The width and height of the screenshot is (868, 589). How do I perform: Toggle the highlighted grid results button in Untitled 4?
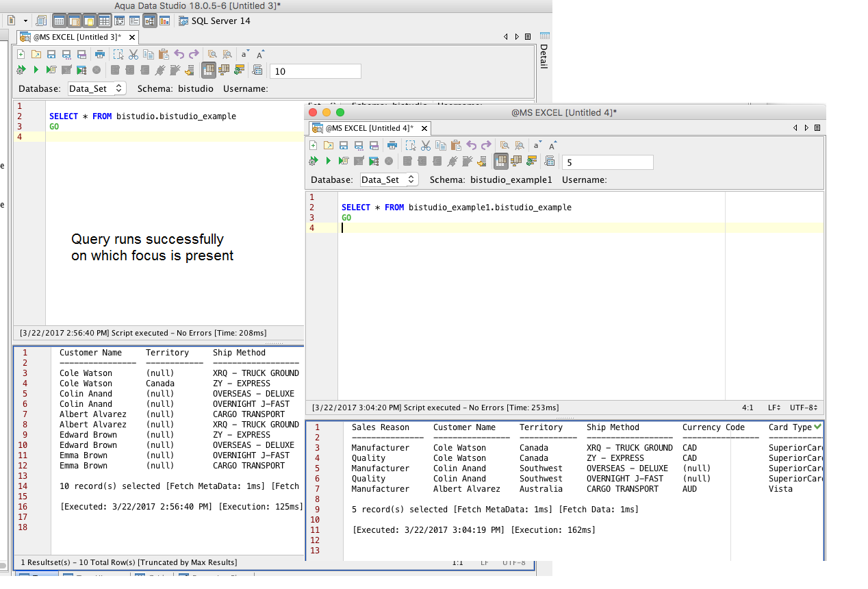(501, 161)
